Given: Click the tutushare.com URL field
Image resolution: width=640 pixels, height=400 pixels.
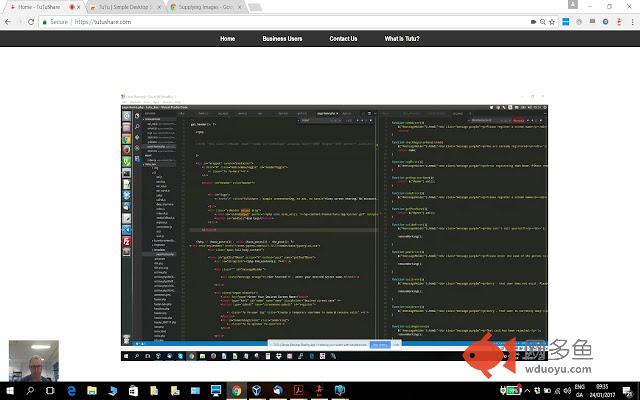Looking at the screenshot, I should [286, 22].
